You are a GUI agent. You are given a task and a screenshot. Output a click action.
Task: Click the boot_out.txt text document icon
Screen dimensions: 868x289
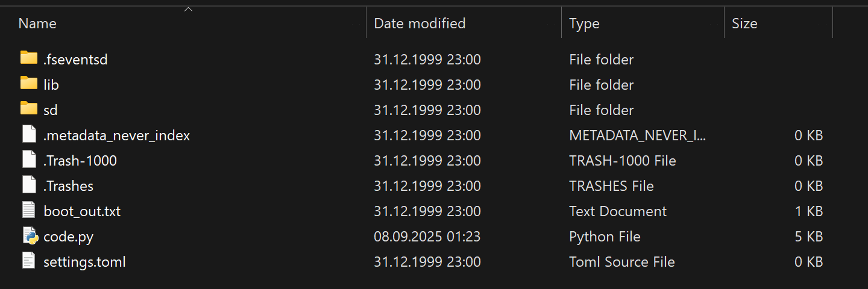coord(29,210)
